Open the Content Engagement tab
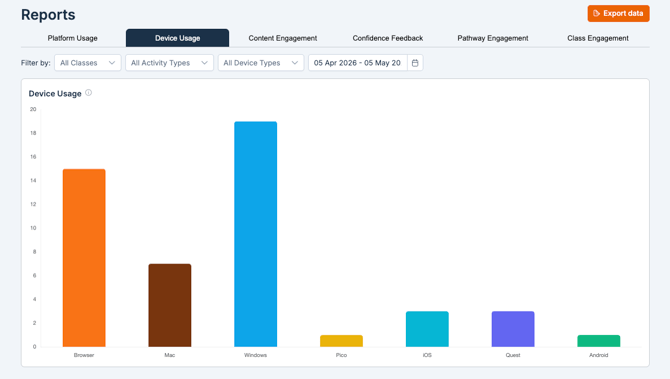Viewport: 670px width, 379px height. coord(282,38)
